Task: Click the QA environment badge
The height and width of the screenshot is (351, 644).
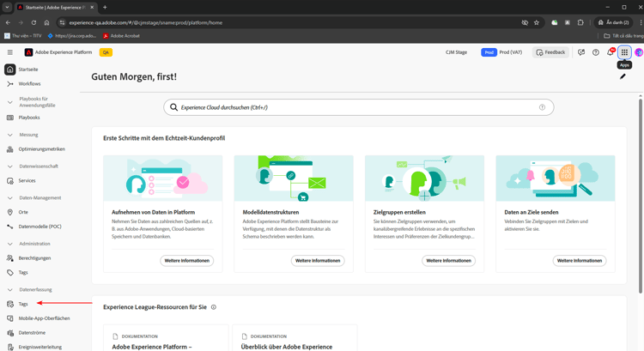Action: [106, 52]
